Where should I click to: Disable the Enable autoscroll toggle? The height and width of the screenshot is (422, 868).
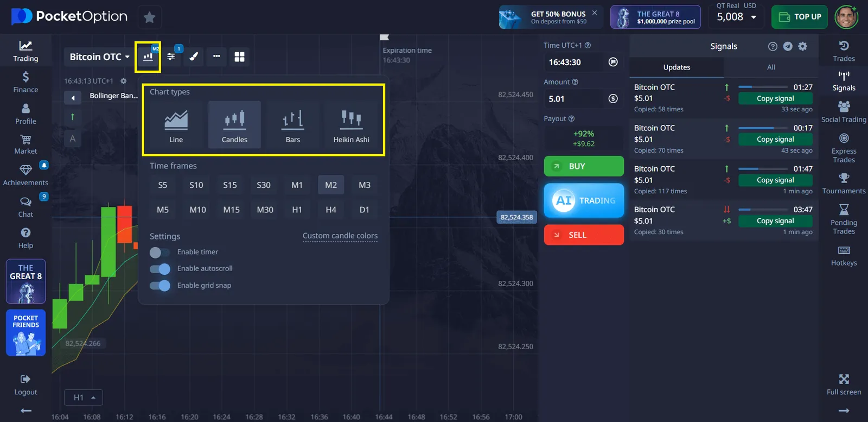pyautogui.click(x=159, y=269)
